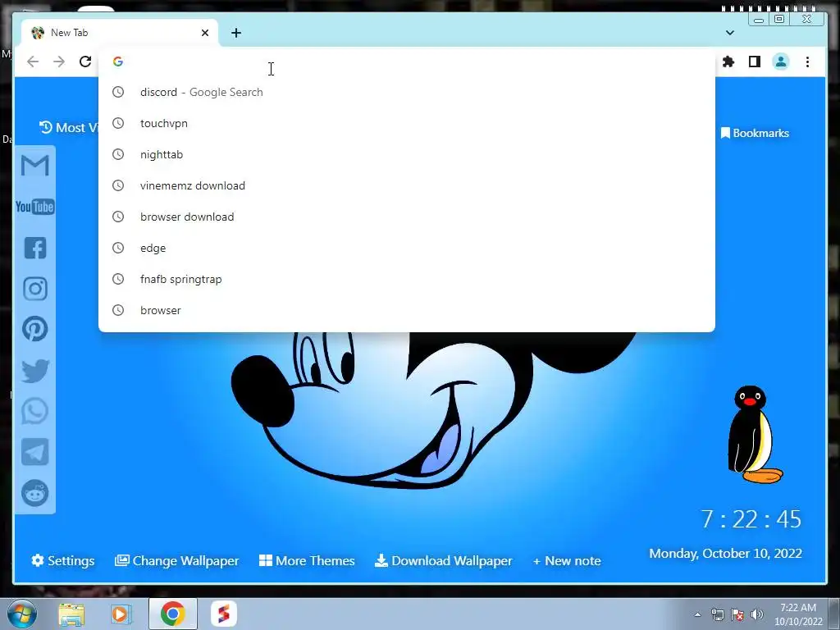Open the Extensions puzzle icon

pyautogui.click(x=728, y=62)
